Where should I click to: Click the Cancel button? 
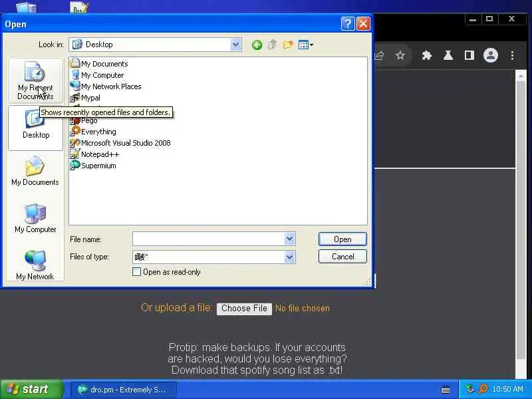tap(342, 257)
